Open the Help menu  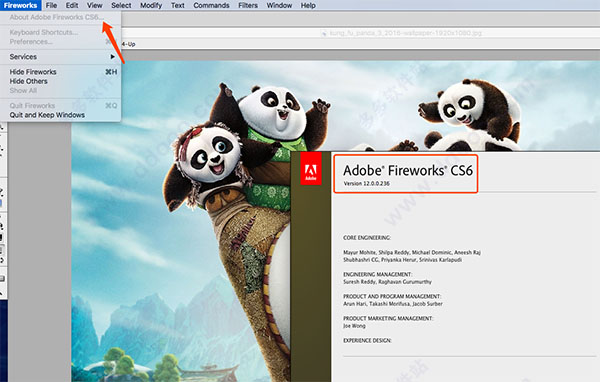point(308,5)
